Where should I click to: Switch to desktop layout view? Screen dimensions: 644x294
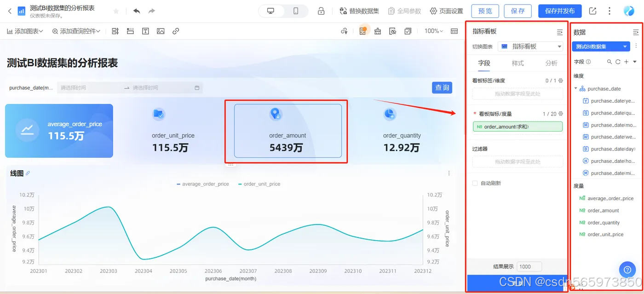pos(271,11)
